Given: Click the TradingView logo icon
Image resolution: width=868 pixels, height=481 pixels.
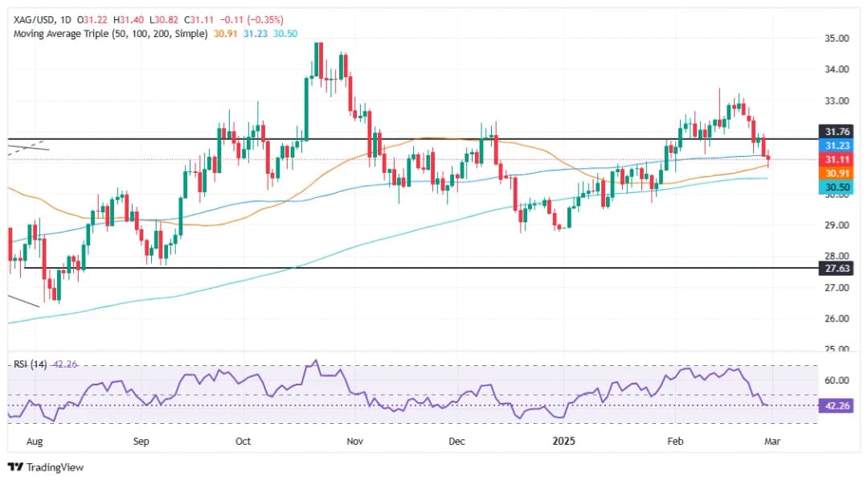Looking at the screenshot, I should [15, 467].
